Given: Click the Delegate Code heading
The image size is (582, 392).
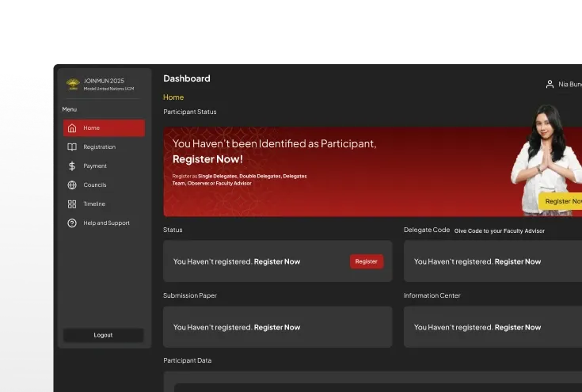Looking at the screenshot, I should click(427, 230).
